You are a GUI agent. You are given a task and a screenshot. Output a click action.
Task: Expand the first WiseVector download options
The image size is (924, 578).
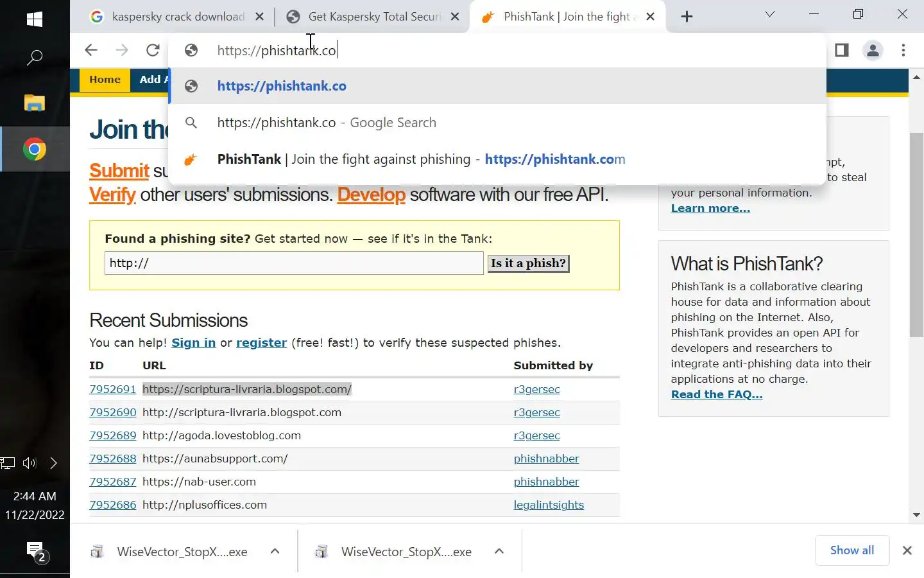[x=275, y=551]
